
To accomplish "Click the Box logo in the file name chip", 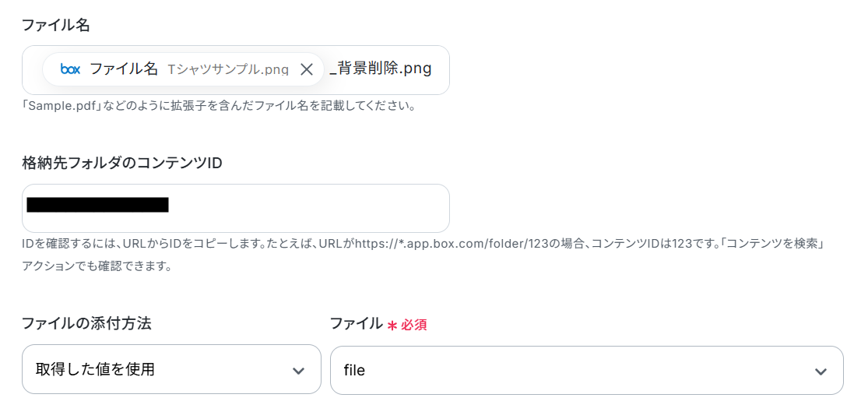I will click(70, 69).
